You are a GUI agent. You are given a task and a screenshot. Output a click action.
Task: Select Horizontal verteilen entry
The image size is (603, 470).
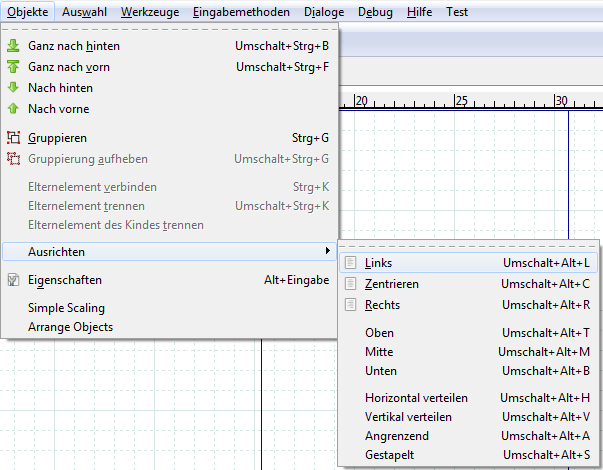pos(416,398)
